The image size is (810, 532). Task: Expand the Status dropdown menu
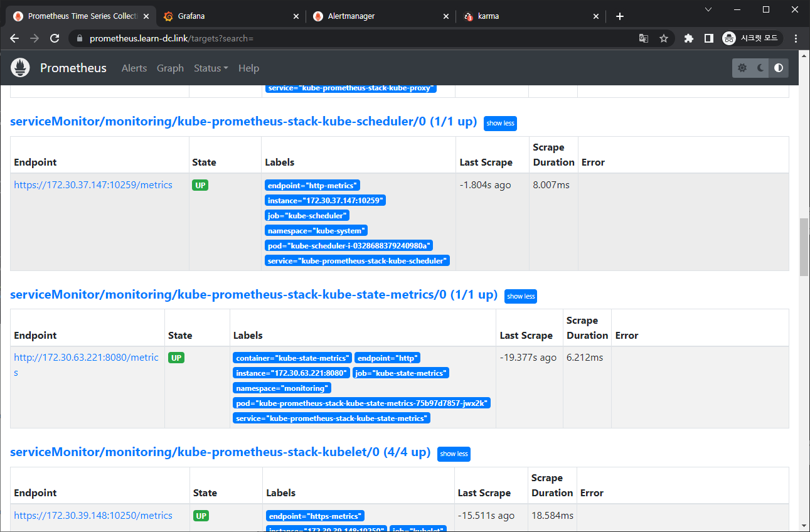point(210,68)
